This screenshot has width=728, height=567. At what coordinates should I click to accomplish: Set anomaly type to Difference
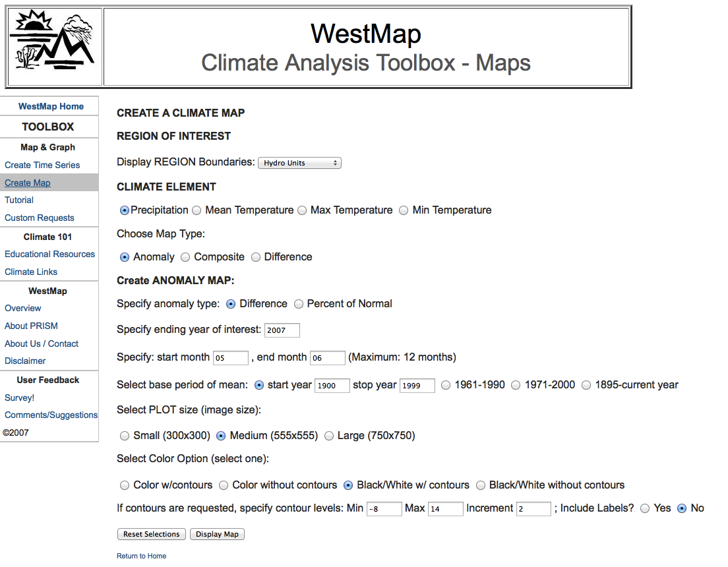pos(231,304)
